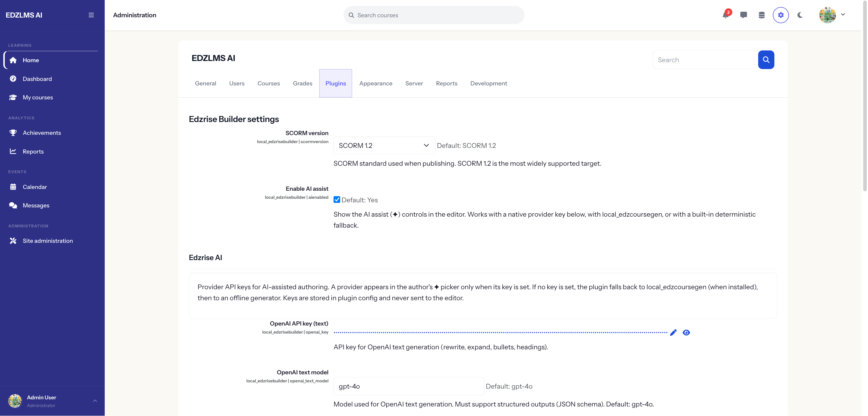The height and width of the screenshot is (416, 868).
Task: Open My courses in sidebar
Action: point(51,97)
